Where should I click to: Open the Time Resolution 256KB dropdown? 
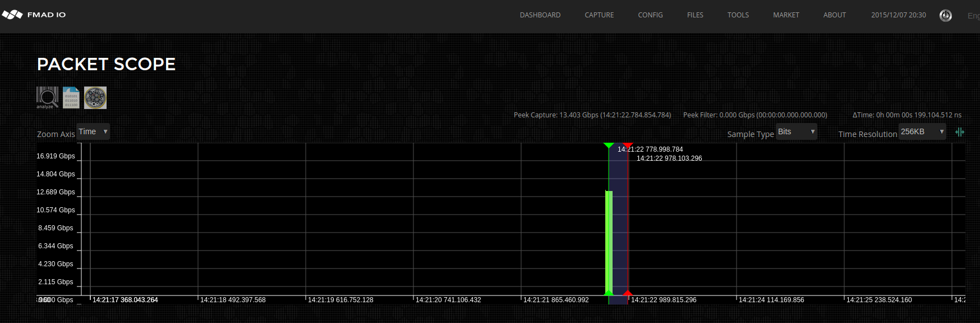tap(922, 131)
